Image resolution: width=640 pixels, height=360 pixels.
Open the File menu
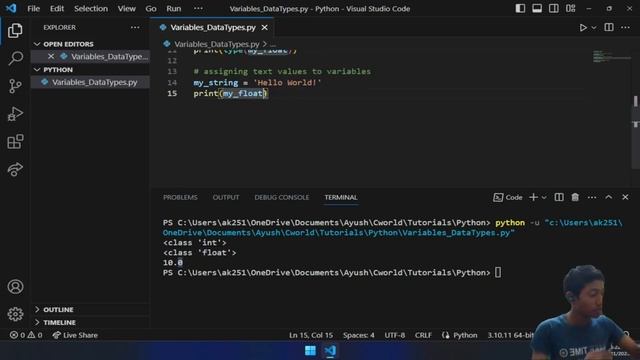(x=33, y=8)
